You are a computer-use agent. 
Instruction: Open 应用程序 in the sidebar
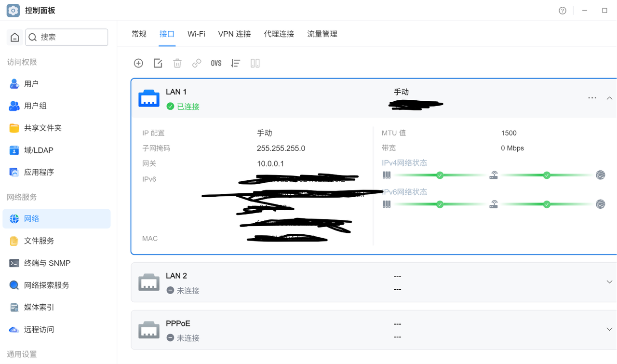pyautogui.click(x=56, y=173)
